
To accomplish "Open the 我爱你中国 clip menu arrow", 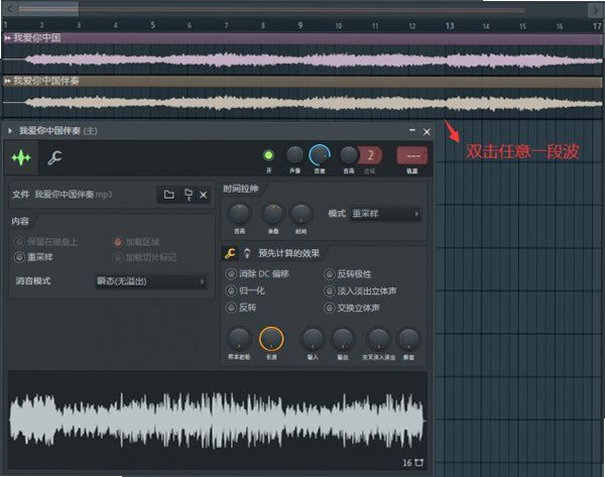I will pyautogui.click(x=7, y=38).
